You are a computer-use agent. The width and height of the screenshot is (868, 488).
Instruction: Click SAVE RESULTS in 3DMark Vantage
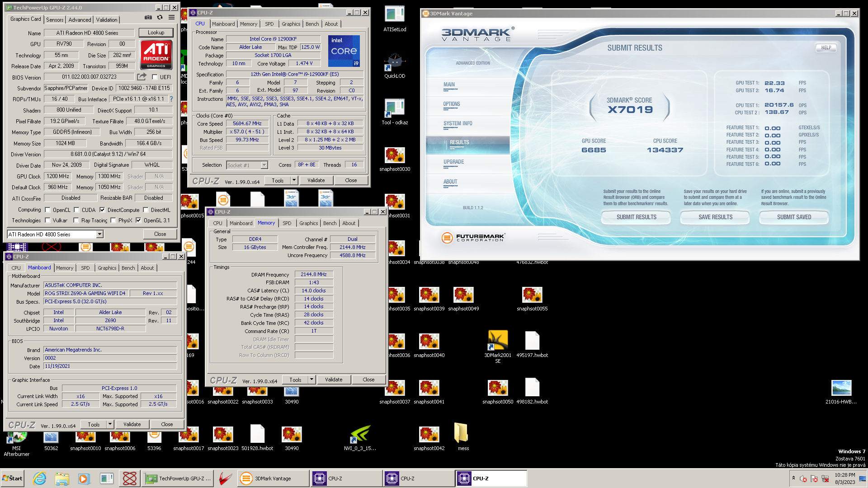715,217
